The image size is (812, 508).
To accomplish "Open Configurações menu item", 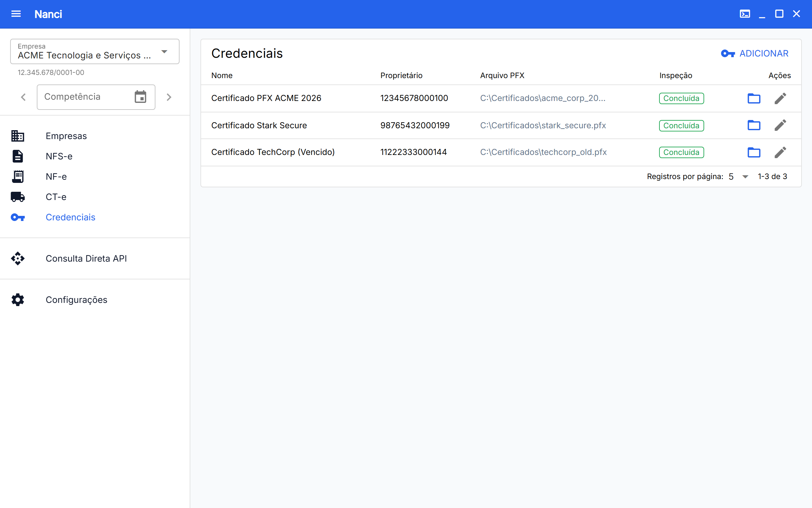I will tap(95, 300).
